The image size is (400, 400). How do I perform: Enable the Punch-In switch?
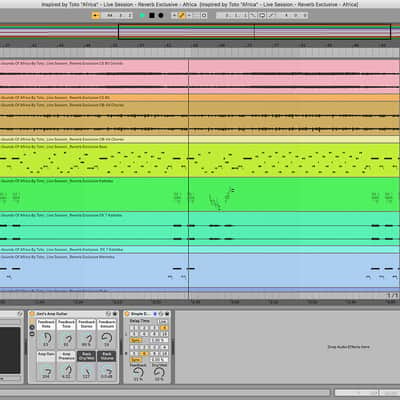pos(253,15)
